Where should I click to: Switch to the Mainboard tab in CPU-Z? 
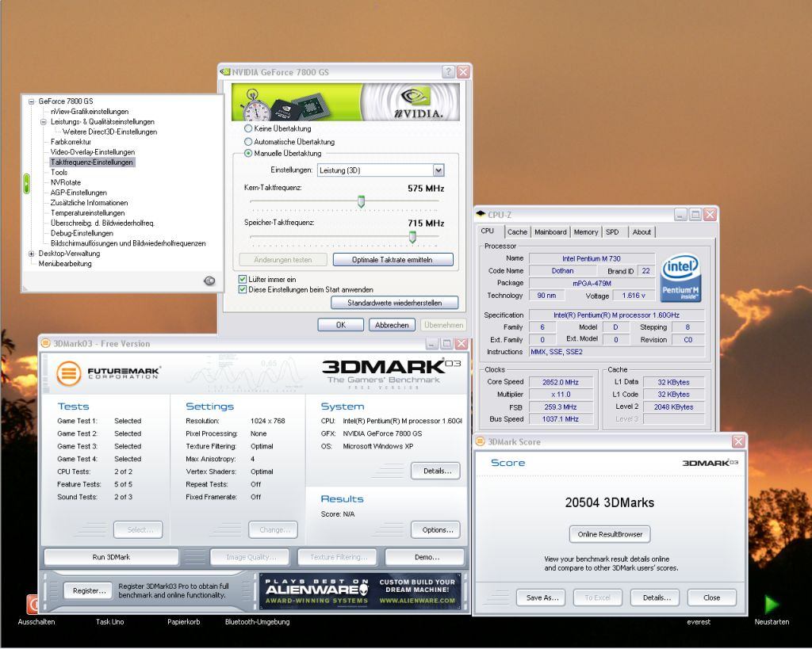550,232
